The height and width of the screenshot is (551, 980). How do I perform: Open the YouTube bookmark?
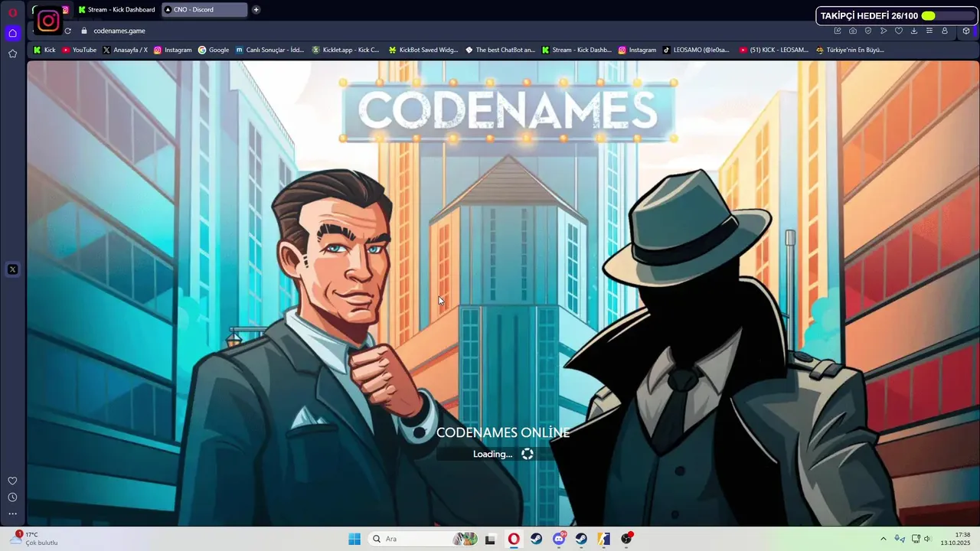click(80, 50)
